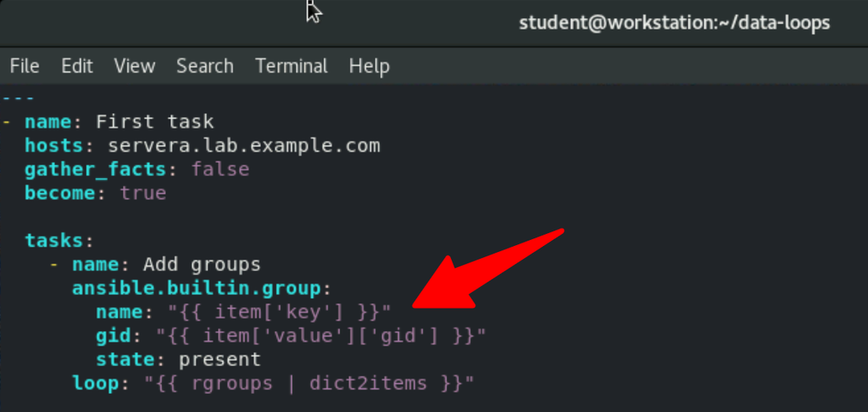Click the document start dashes line
868x412 pixels.
pyautogui.click(x=18, y=98)
